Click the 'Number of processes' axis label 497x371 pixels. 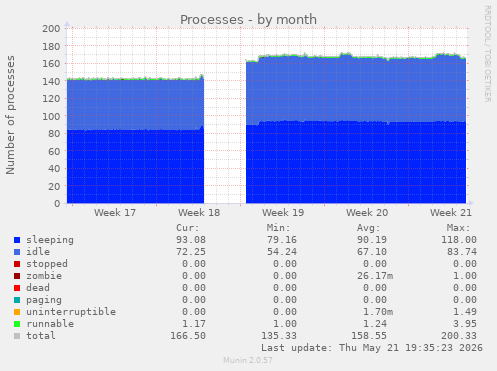pos(10,115)
